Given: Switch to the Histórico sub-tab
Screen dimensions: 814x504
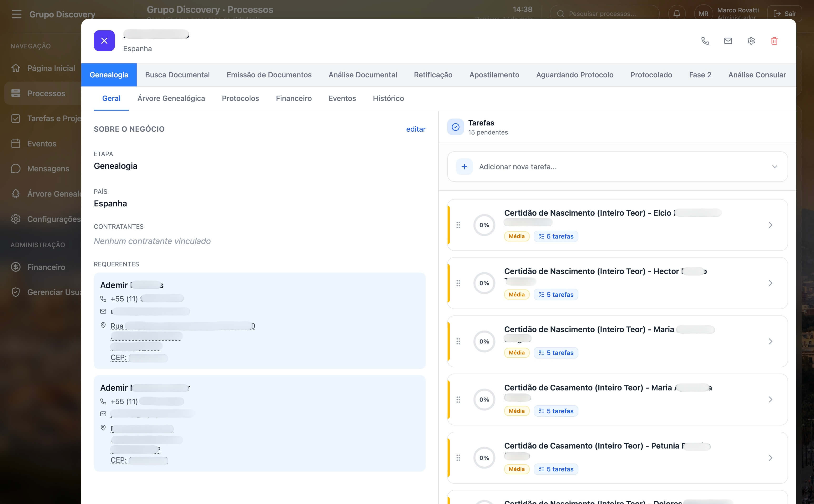Looking at the screenshot, I should (388, 98).
